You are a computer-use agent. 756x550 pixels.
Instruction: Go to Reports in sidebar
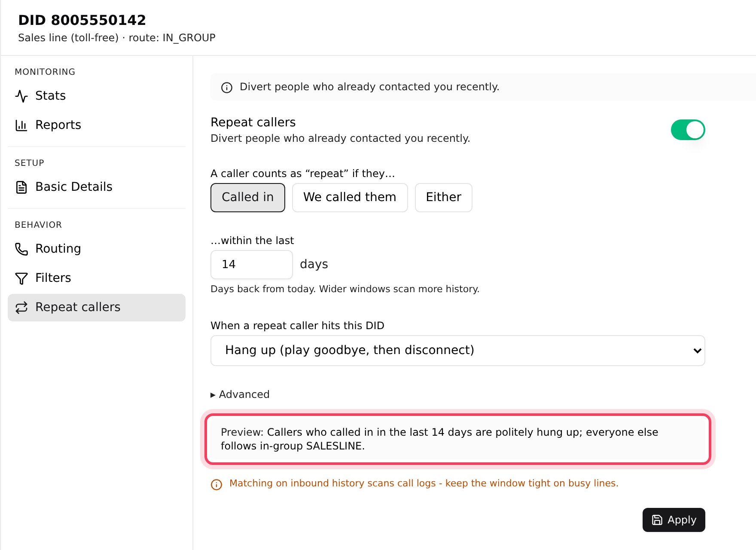(97, 125)
